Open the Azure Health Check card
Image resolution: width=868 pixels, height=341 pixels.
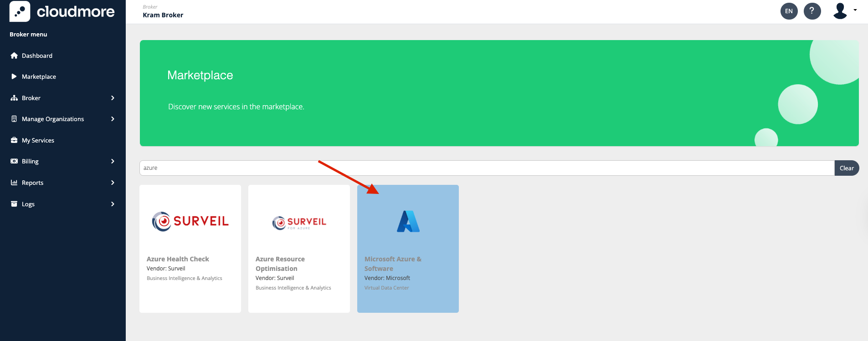[x=190, y=249]
